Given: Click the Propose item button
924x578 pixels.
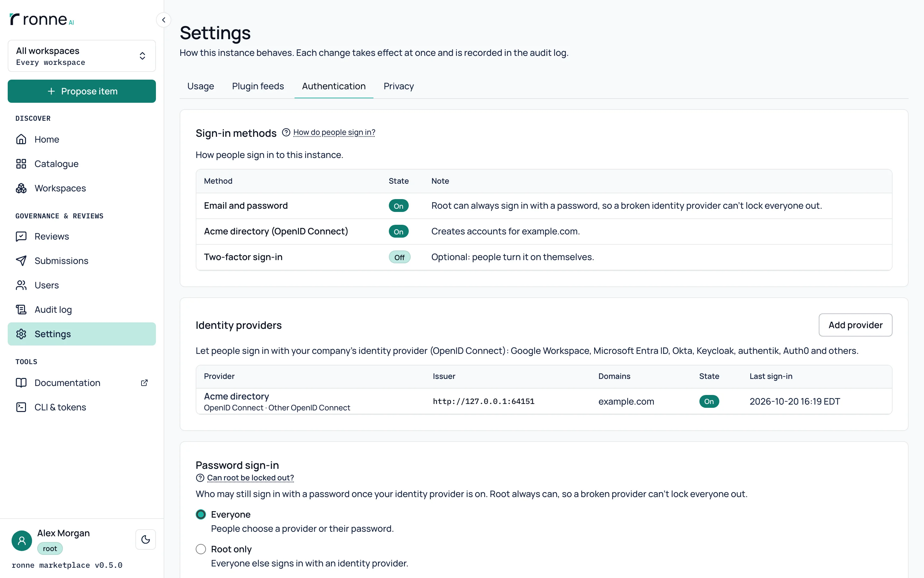Looking at the screenshot, I should 82,91.
